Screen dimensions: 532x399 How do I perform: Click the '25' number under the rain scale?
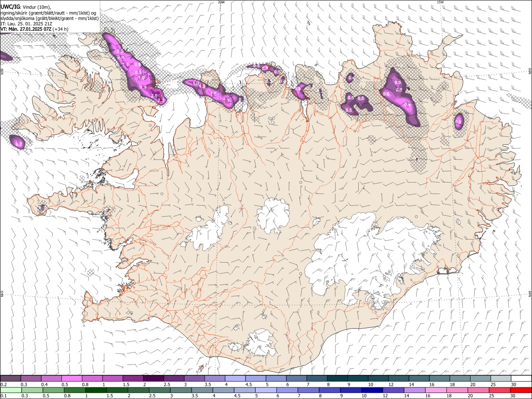tap(491, 396)
